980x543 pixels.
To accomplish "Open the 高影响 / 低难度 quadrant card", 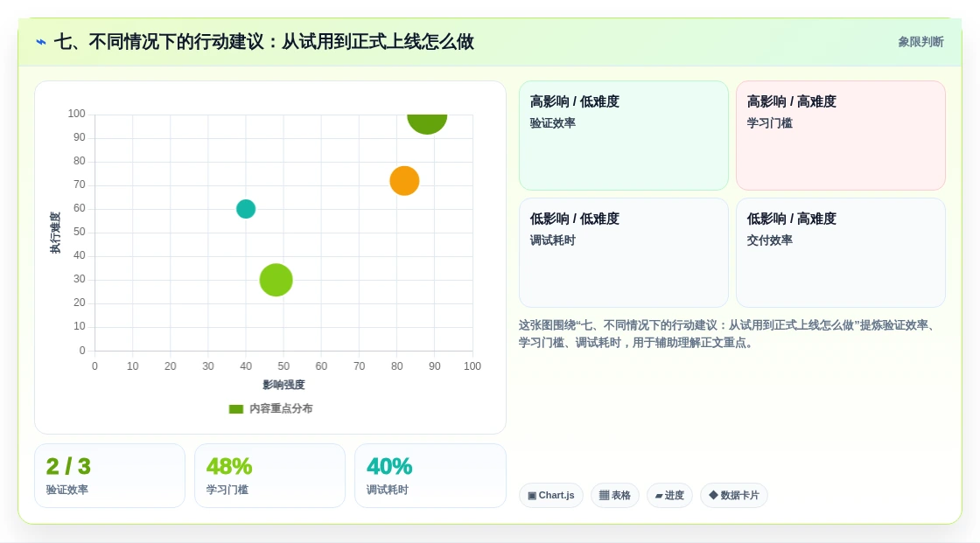I will pyautogui.click(x=624, y=136).
